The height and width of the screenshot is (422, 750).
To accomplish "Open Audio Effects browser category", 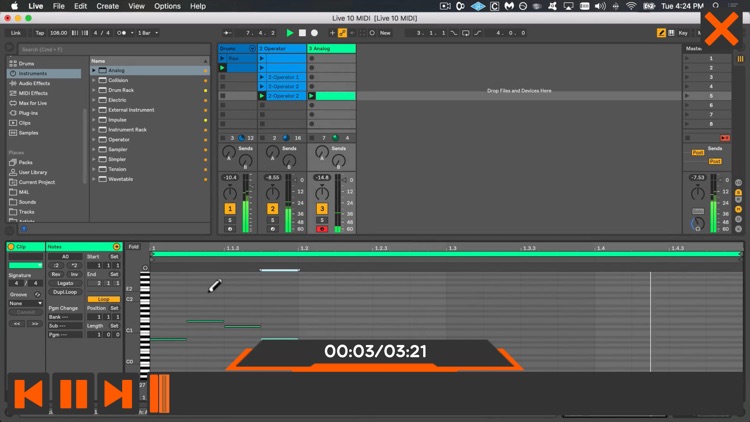I will [x=33, y=83].
